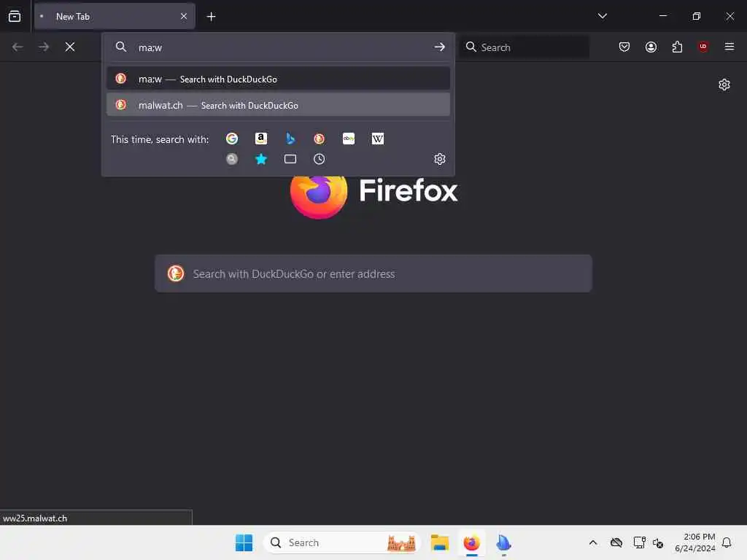This screenshot has width=747, height=560.
Task: Search this time with eBay
Action: 349,139
